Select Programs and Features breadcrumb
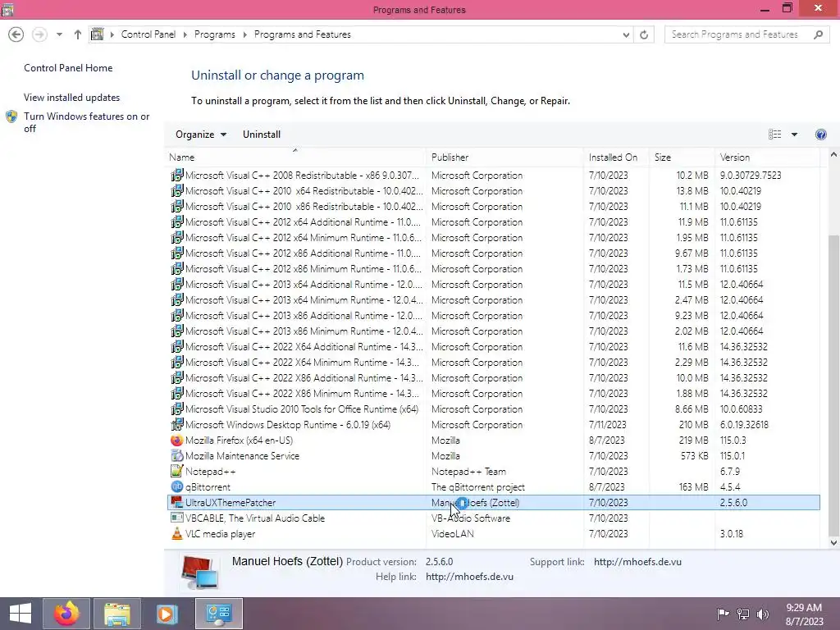The height and width of the screenshot is (630, 840). tap(302, 34)
